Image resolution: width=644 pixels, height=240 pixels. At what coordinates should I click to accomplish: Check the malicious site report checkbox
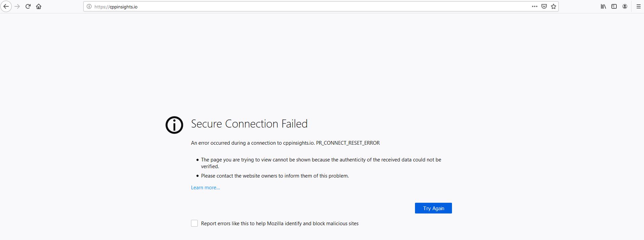(x=194, y=223)
